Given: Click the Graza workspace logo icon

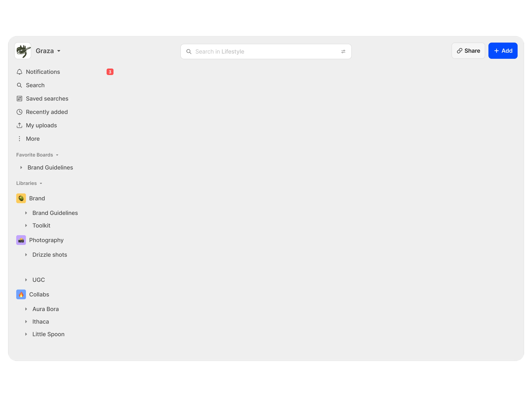Looking at the screenshot, I should 23,51.
